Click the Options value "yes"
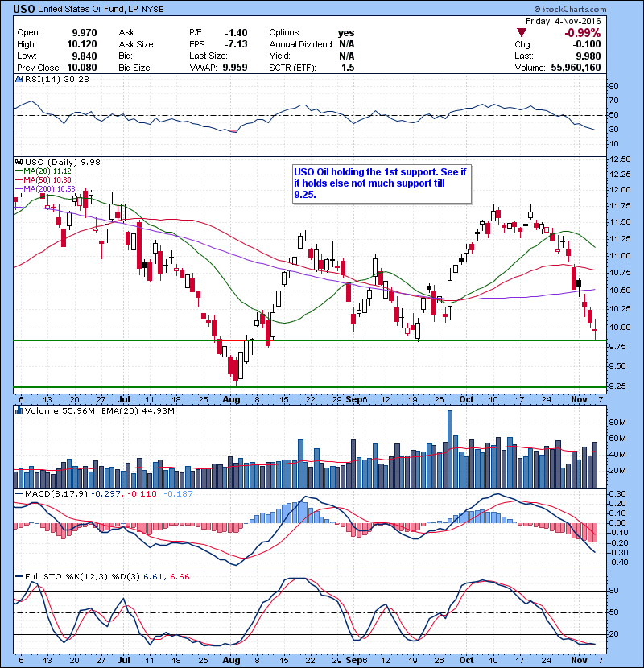This screenshot has width=644, height=668. pyautogui.click(x=346, y=33)
